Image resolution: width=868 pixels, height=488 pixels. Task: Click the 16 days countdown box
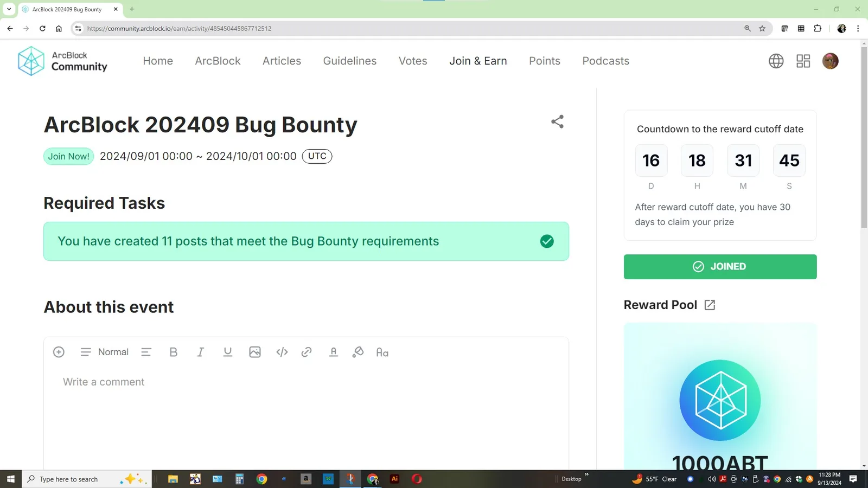click(651, 160)
